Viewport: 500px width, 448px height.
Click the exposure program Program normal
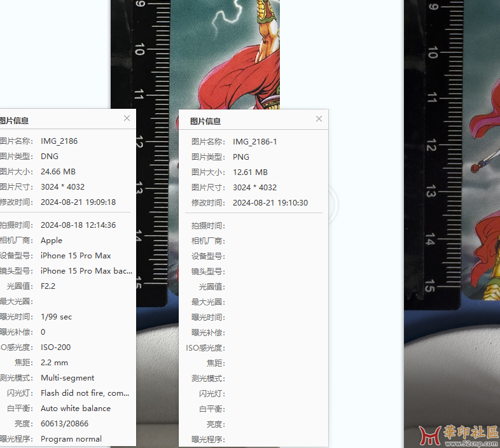pos(71,439)
